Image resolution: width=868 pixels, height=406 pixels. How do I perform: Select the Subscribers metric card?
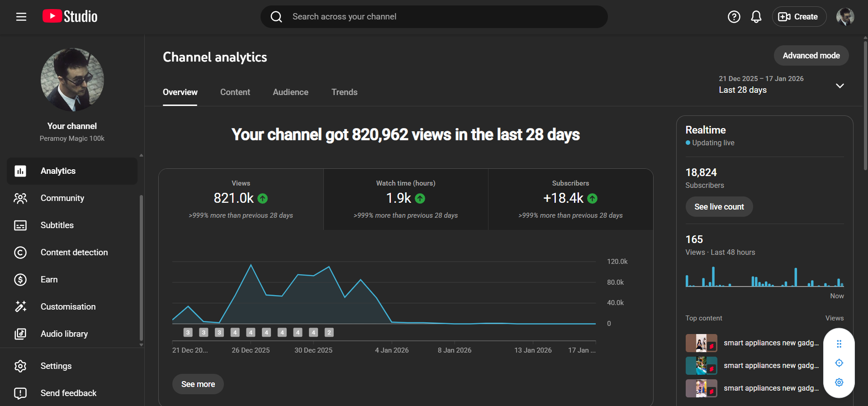pos(570,199)
